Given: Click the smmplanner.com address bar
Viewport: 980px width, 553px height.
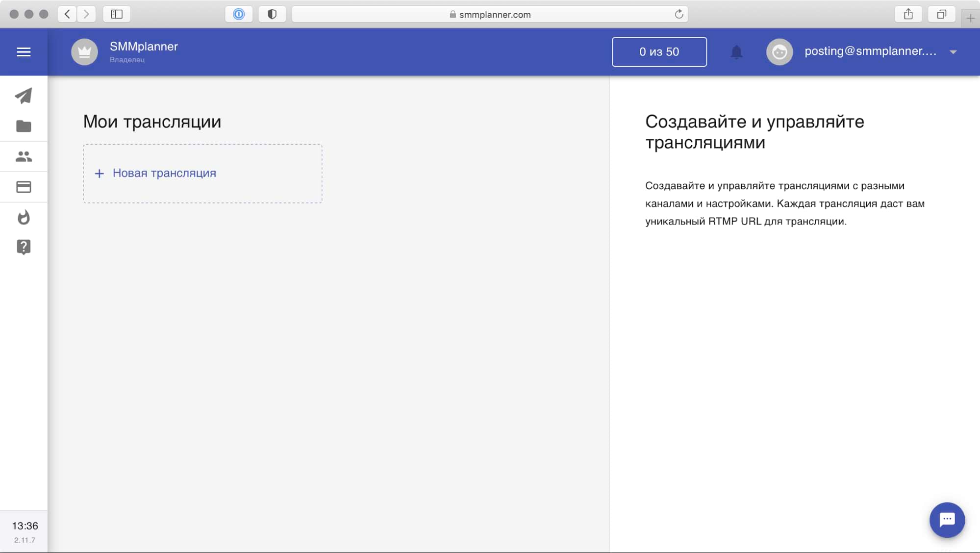Looking at the screenshot, I should (489, 14).
